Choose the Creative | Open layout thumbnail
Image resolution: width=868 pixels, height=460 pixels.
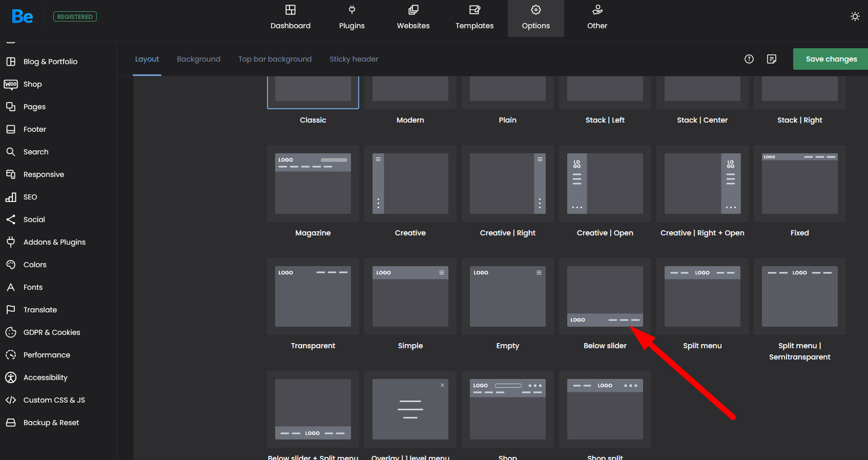(x=605, y=184)
